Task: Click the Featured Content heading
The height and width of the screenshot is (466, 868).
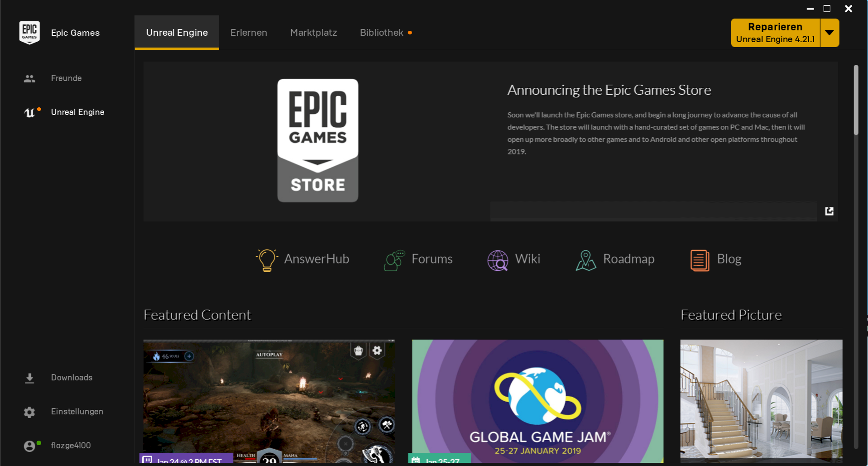Action: point(197,315)
